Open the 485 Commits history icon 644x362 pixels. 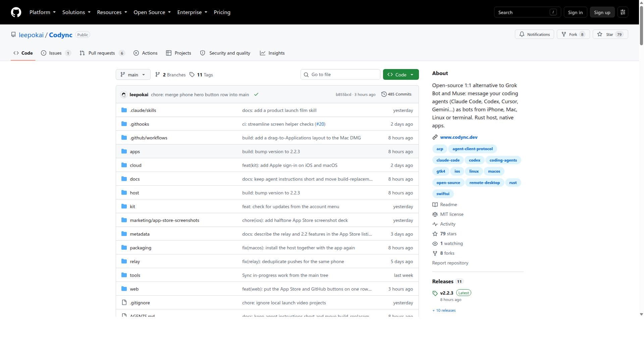[384, 95]
